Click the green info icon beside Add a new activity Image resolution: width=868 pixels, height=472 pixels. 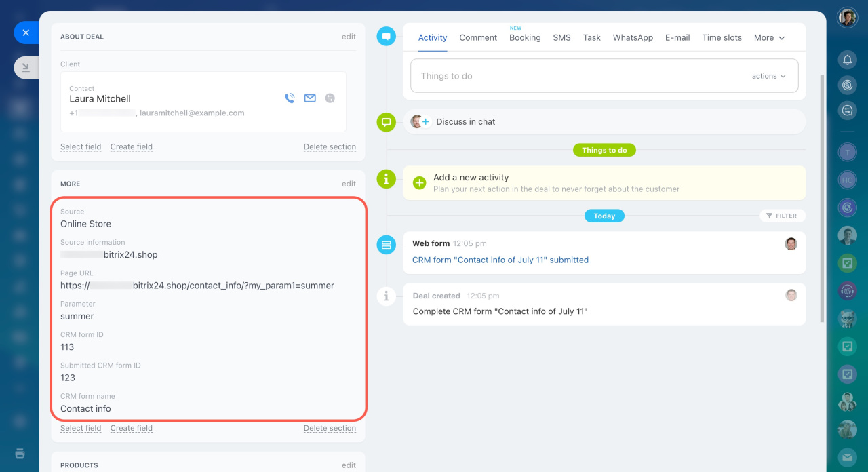[387, 179]
